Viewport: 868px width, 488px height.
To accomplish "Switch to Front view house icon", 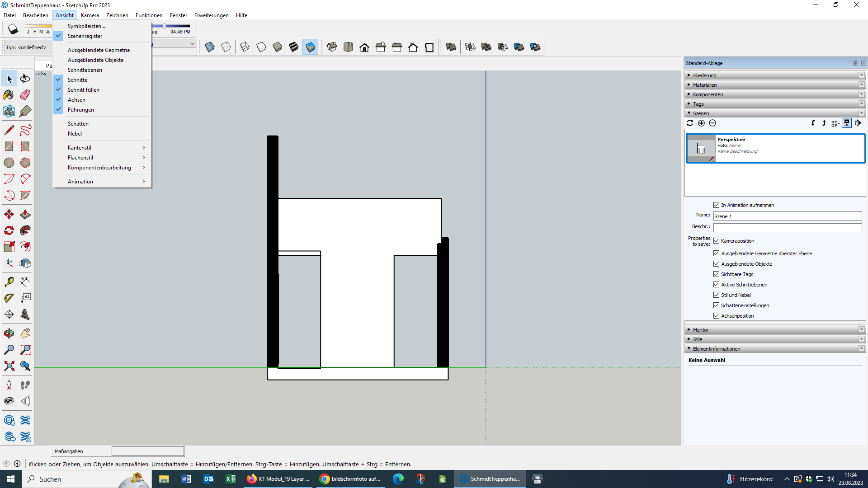I will click(x=364, y=47).
